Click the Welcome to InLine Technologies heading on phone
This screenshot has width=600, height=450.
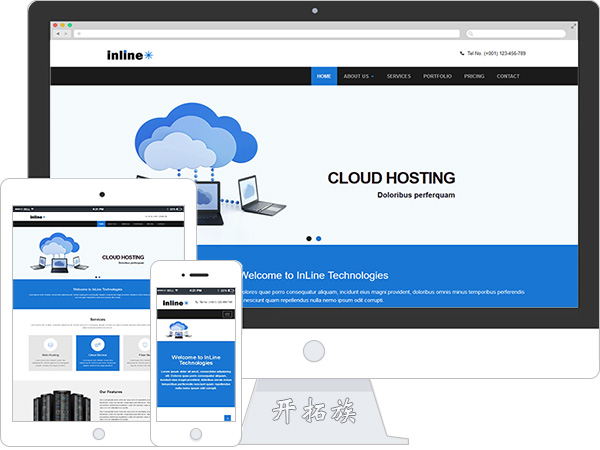(196, 360)
